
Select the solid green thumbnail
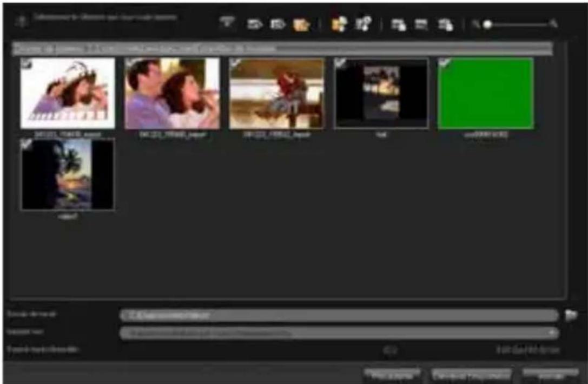[486, 93]
